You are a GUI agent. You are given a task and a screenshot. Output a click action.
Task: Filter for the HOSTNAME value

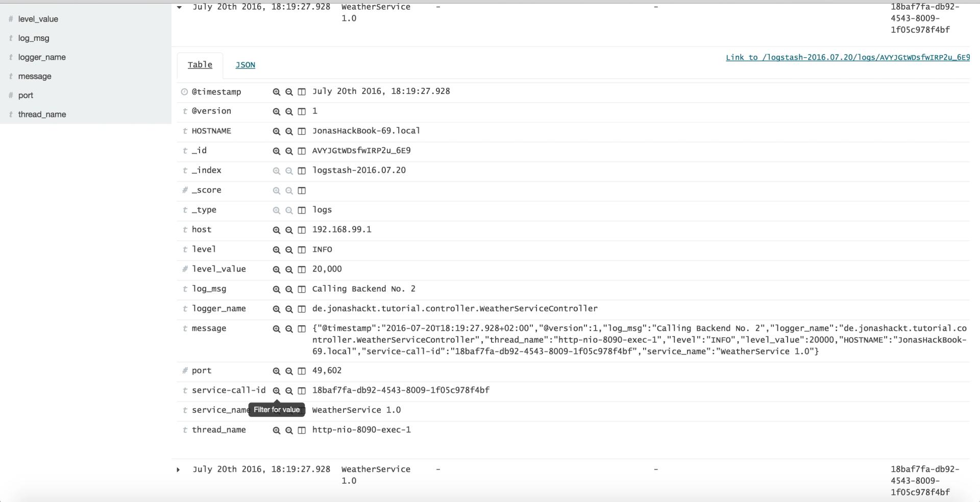click(276, 131)
